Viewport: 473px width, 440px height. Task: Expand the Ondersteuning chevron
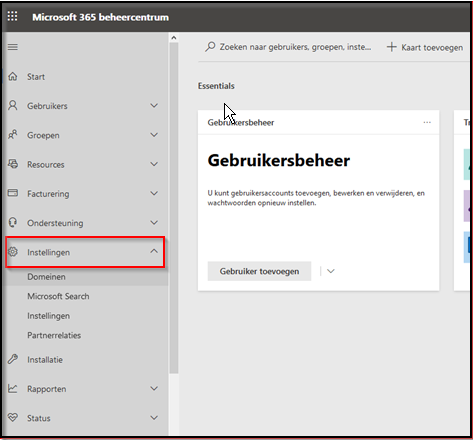point(154,222)
